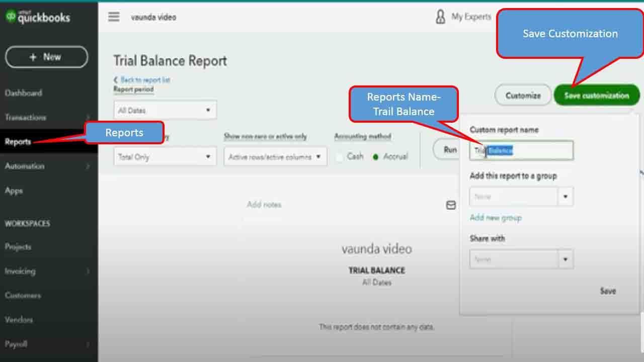Select the Cash accounting method radio

[340, 157]
